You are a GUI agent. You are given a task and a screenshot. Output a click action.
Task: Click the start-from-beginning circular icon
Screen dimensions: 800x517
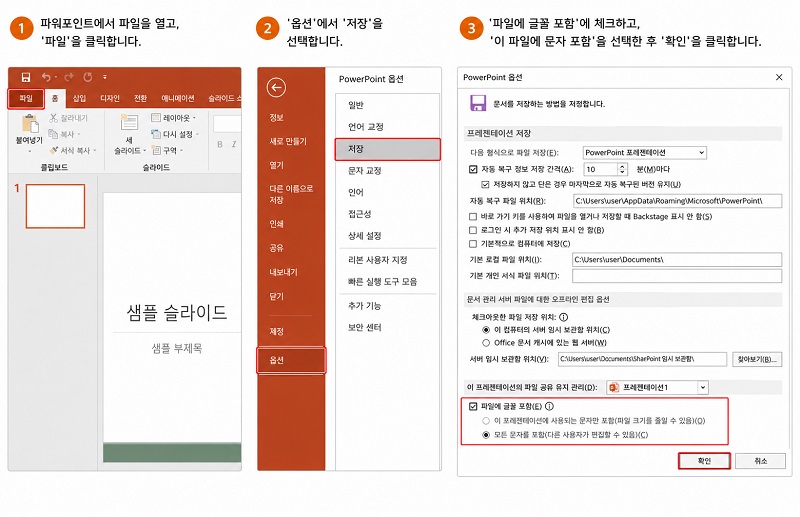pyautogui.click(x=88, y=77)
